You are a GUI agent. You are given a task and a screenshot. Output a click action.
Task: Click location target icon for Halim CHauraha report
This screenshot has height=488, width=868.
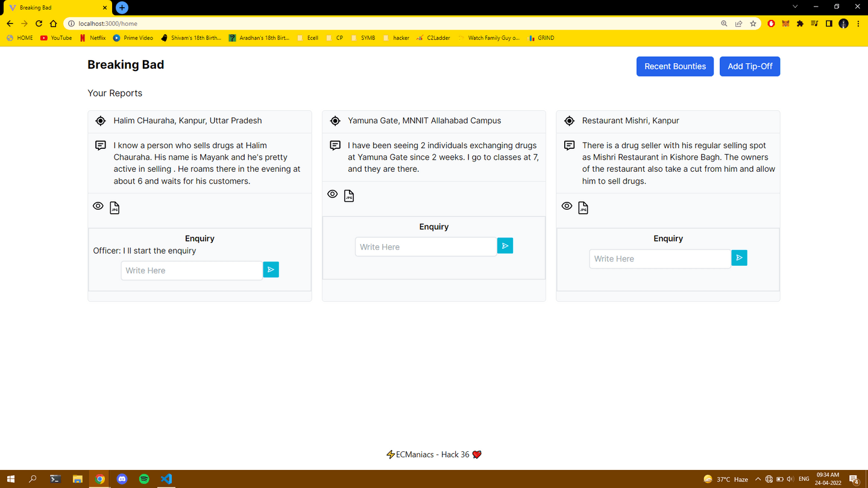[x=100, y=120]
